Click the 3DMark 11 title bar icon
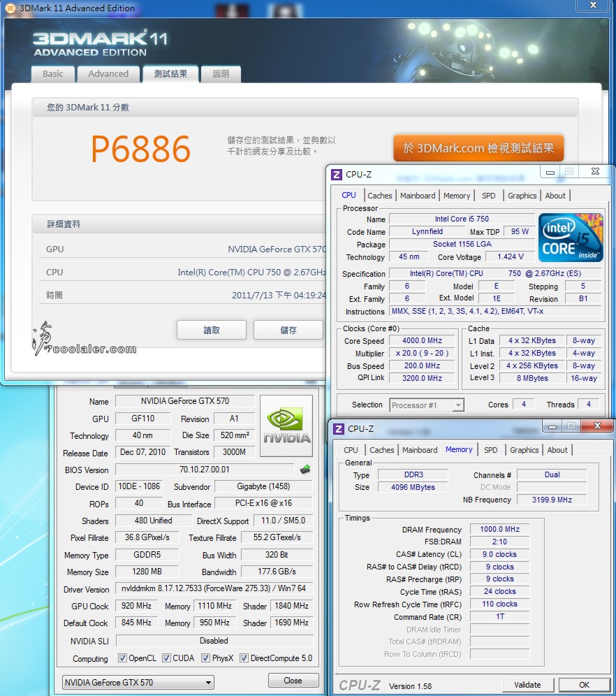 coord(10,8)
